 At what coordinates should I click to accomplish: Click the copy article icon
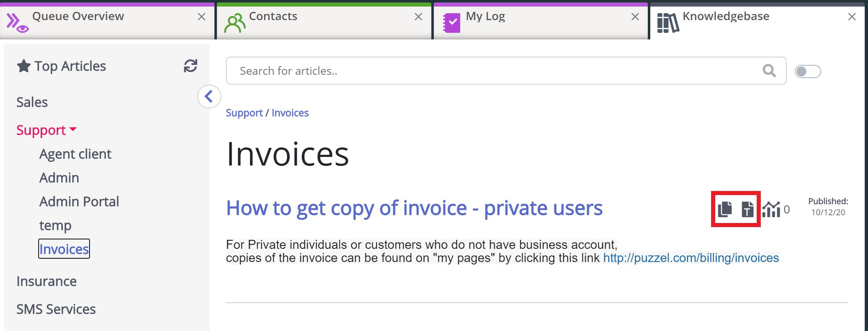[x=725, y=209]
